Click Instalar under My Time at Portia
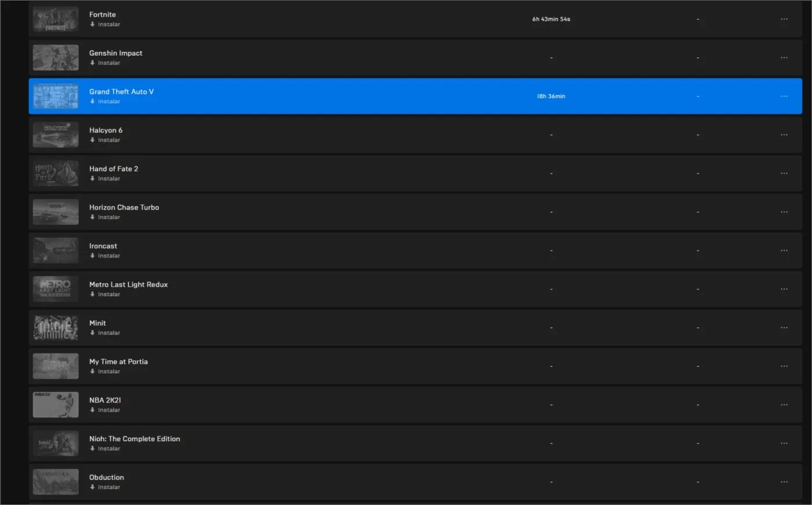 pyautogui.click(x=105, y=371)
